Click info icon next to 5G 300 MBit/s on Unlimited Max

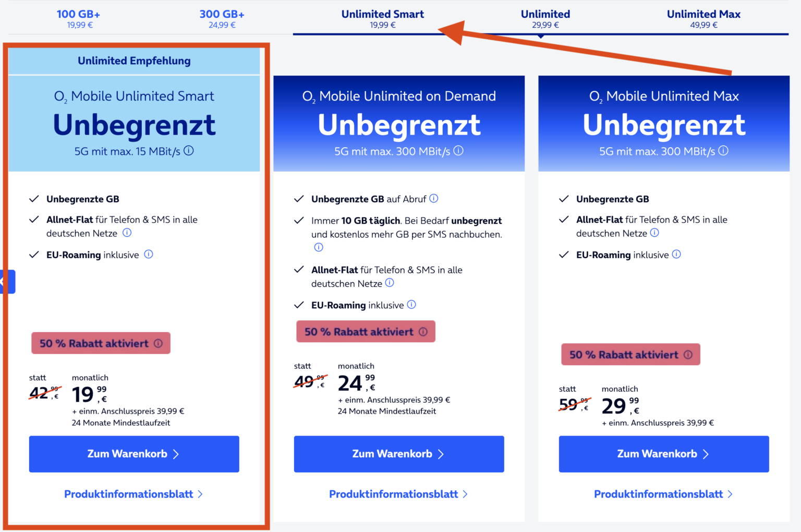point(724,151)
